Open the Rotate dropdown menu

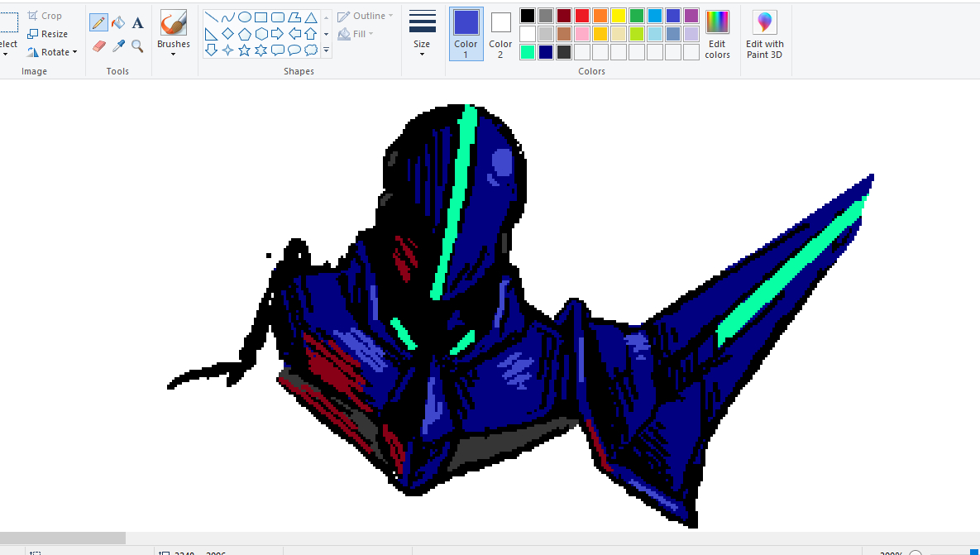(52, 52)
